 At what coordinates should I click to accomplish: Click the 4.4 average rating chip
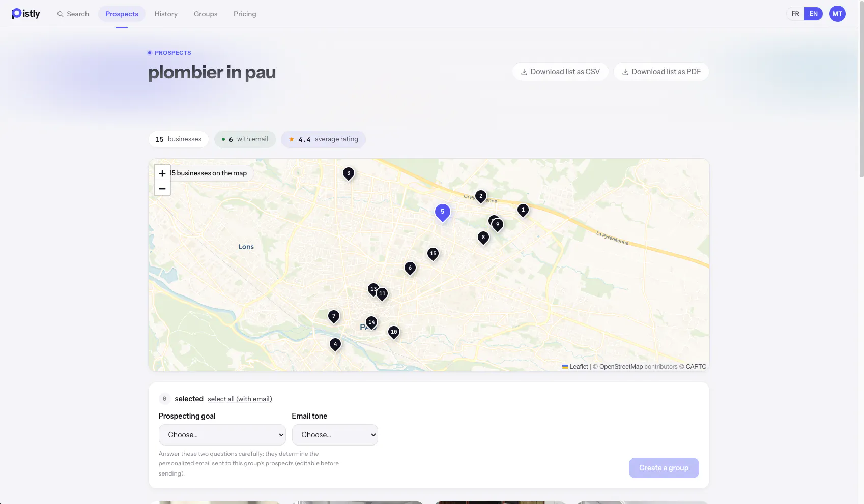pyautogui.click(x=323, y=139)
